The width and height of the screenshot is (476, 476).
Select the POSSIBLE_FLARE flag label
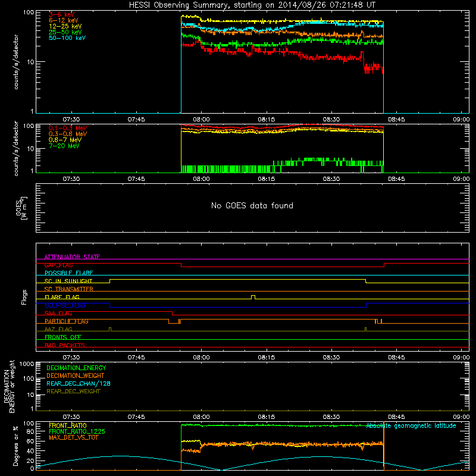68,273
